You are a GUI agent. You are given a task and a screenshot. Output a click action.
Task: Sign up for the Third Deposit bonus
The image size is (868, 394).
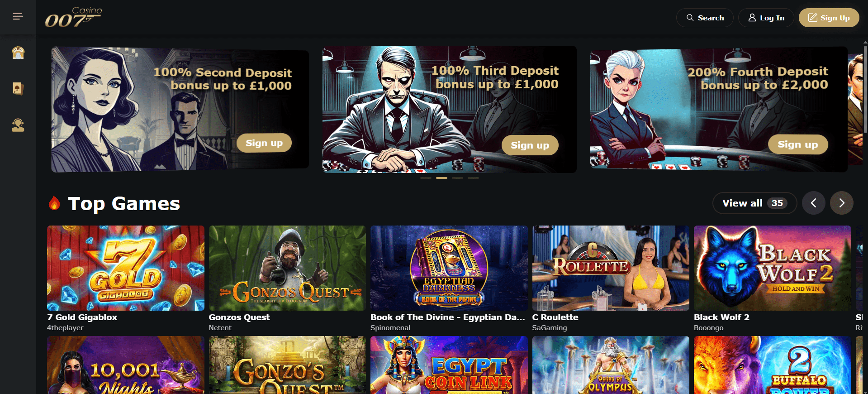pos(530,145)
